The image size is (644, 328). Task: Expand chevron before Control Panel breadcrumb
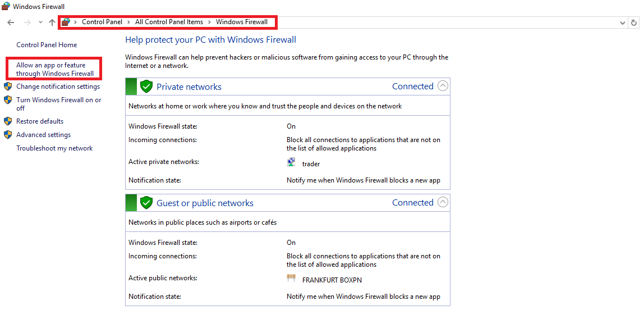pyautogui.click(x=76, y=22)
